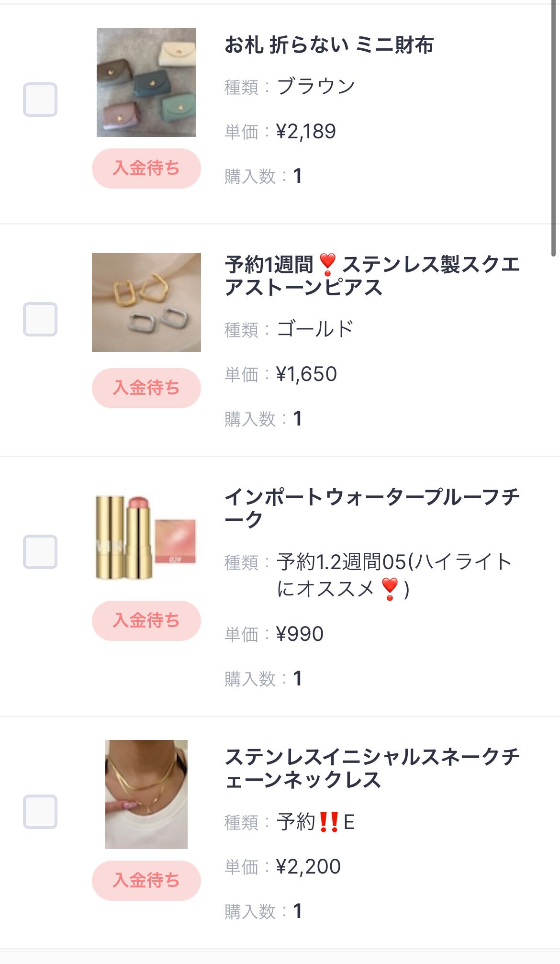The height and width of the screenshot is (964, 560).
Task: Click the 予約1週間 ステンレス製スクエアストーンピアス title
Action: point(371,276)
